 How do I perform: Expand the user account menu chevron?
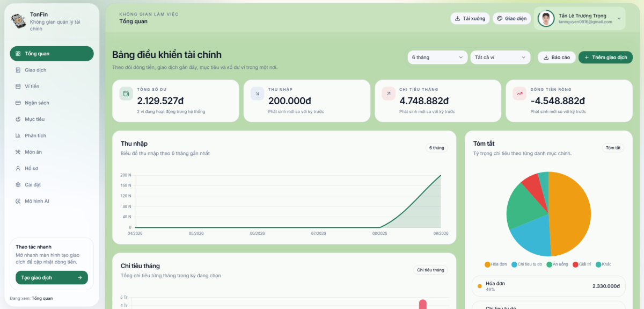[619, 18]
